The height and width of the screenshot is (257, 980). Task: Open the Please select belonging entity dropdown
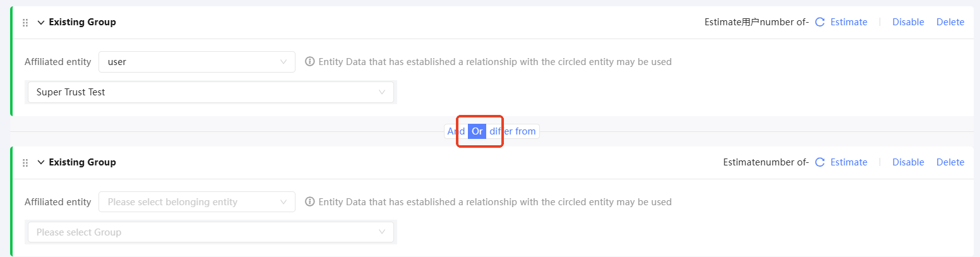(196, 202)
